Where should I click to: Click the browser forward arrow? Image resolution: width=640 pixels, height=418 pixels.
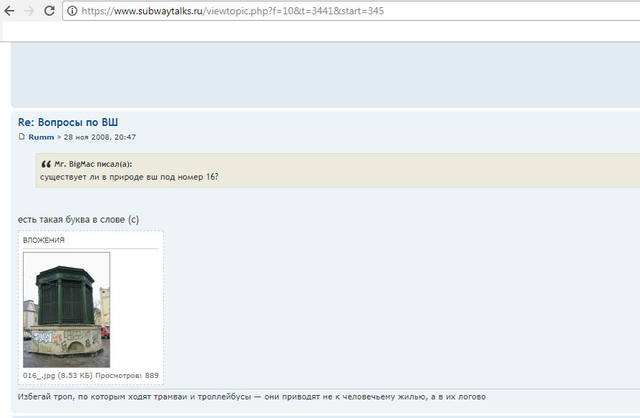[x=29, y=11]
